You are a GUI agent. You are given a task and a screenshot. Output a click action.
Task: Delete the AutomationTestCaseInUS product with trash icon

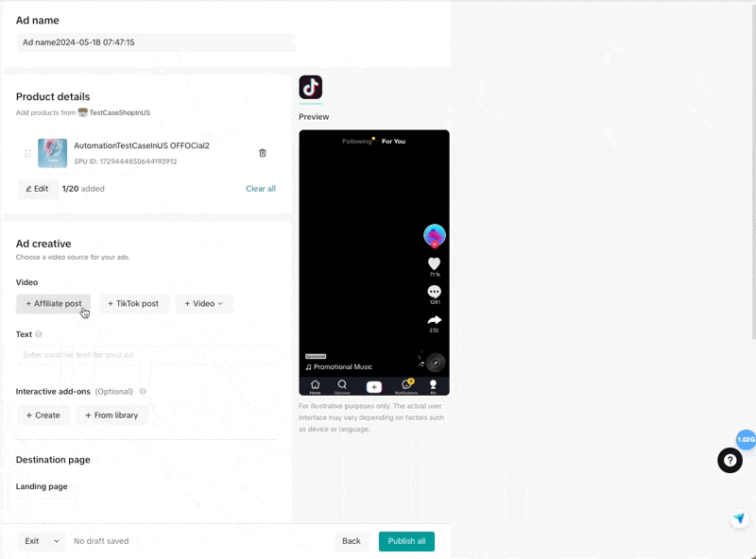tap(263, 153)
